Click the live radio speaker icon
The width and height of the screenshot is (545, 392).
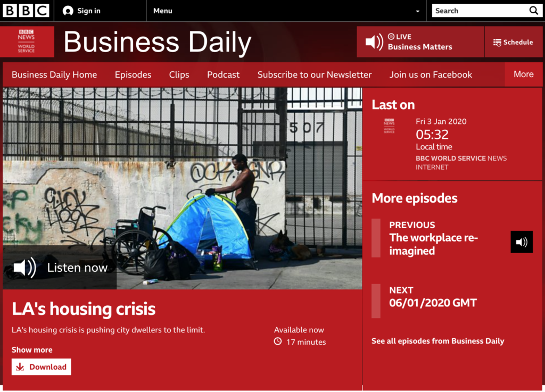click(374, 42)
